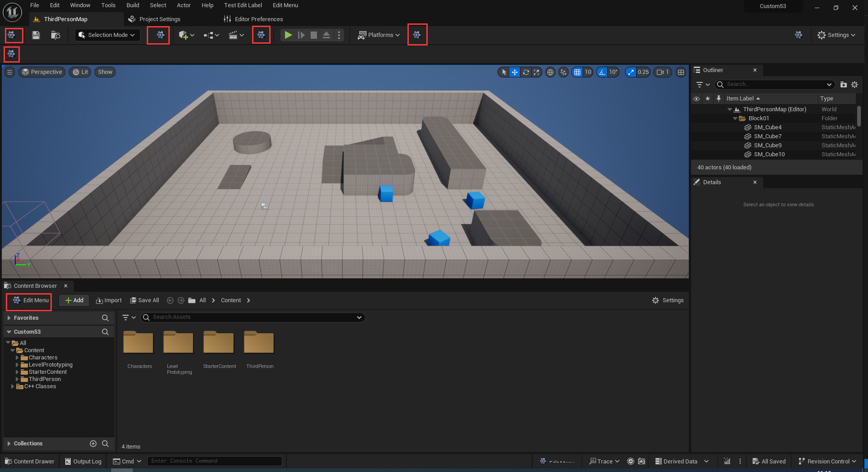This screenshot has width=868, height=472.
Task: Open the Selection Mode dropdown
Action: (x=107, y=35)
